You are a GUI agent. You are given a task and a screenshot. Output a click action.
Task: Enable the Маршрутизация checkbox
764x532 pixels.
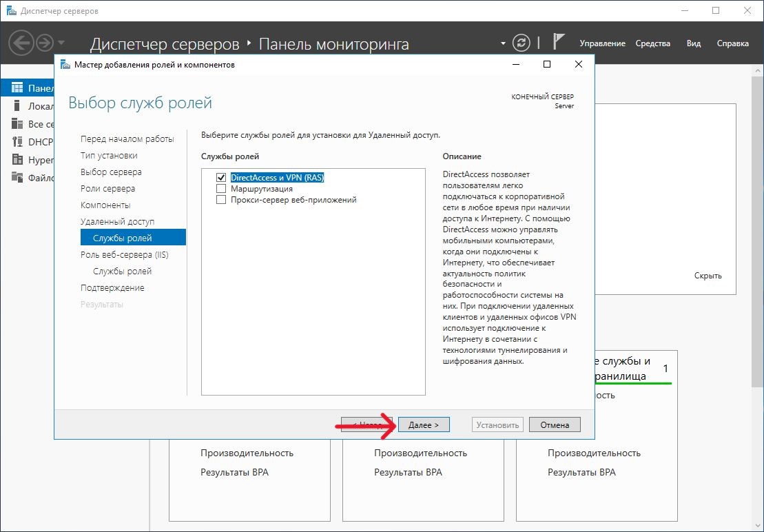221,189
